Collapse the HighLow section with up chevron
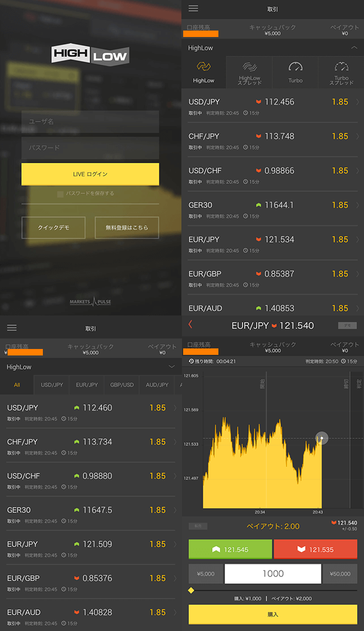 pyautogui.click(x=354, y=48)
